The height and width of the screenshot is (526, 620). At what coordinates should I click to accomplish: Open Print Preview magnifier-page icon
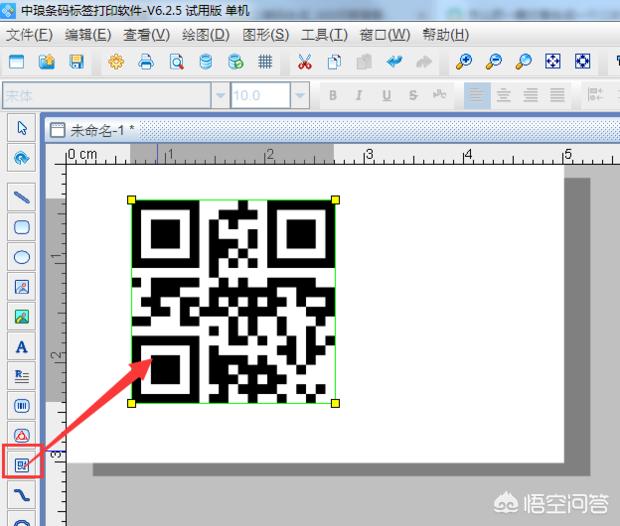176,62
